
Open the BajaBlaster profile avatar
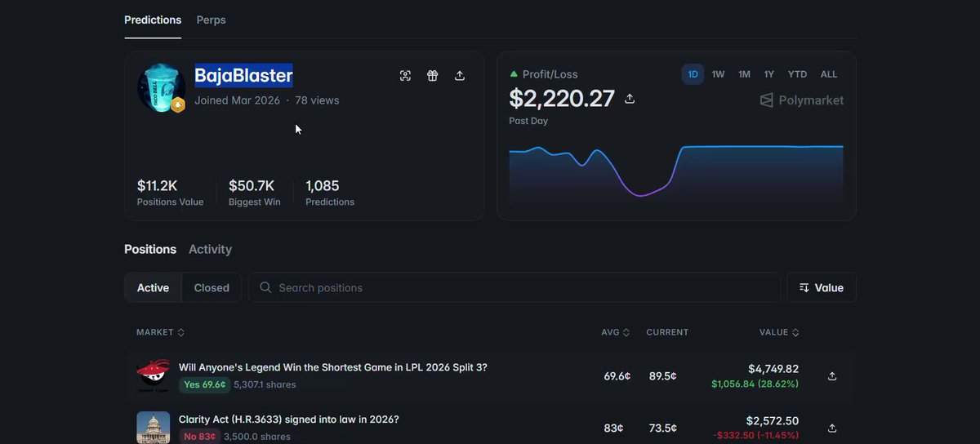(161, 87)
